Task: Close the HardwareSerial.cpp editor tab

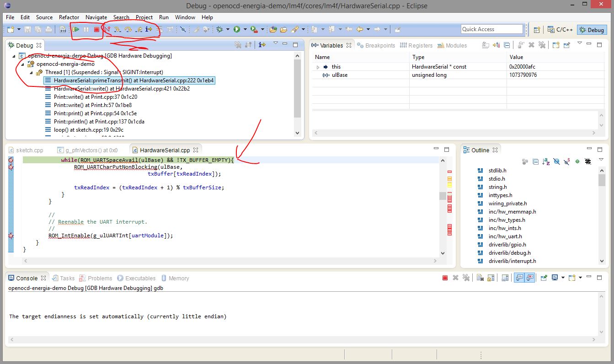Action: (196, 150)
